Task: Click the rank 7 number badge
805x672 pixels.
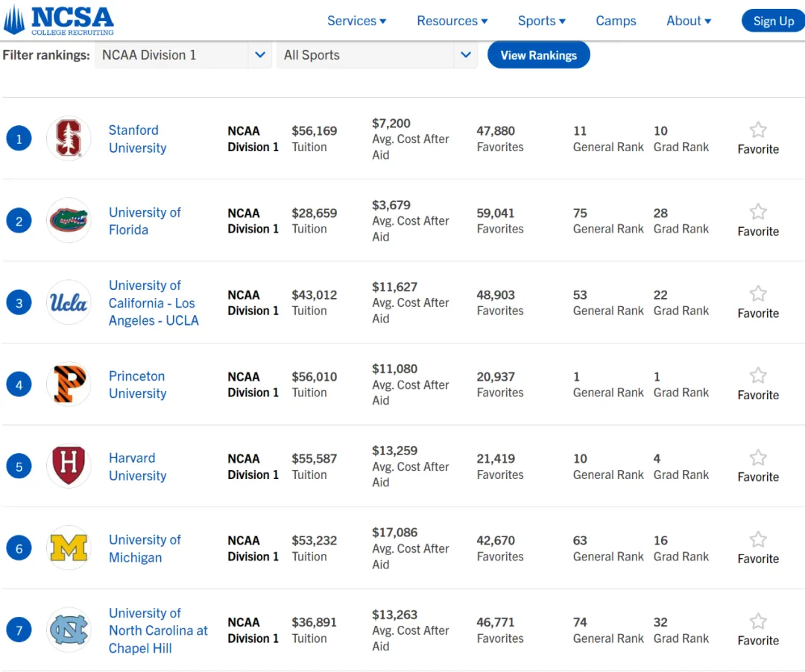Action: (19, 630)
